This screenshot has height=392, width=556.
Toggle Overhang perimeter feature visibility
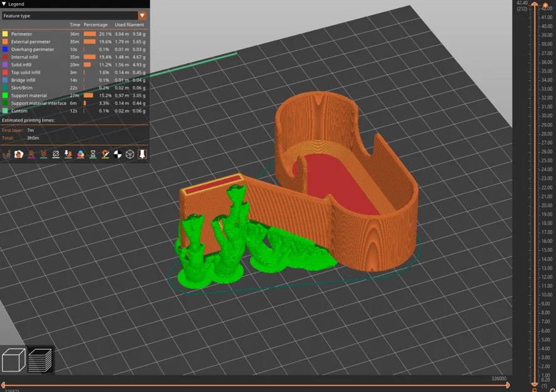coord(74,50)
